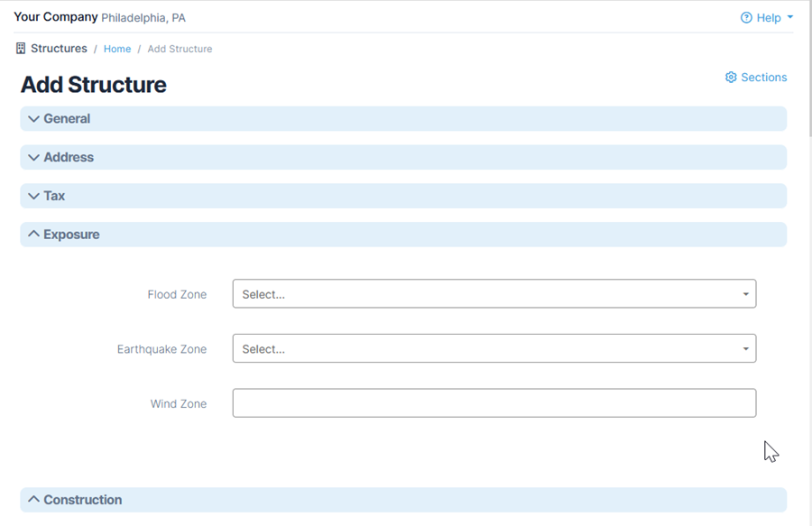Click the chevron icon beside Tax

click(x=33, y=196)
